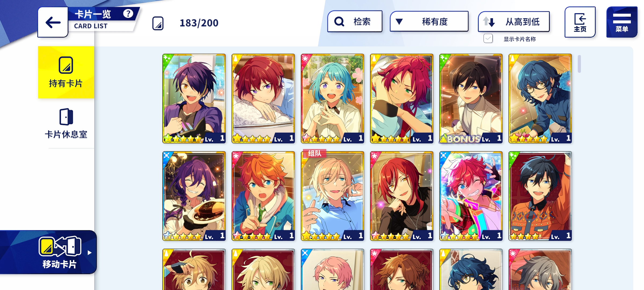Screen dimensions: 644x290
Task: Toggle sort order 从高到低
Action: pos(514,21)
